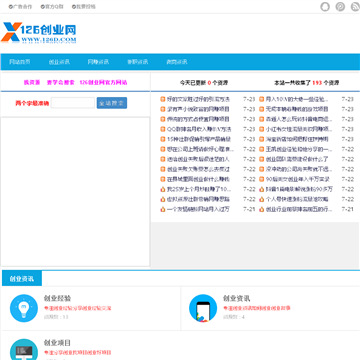360x360 pixels.
Task: Click orange icon beside 小红书 article
Action: point(262,129)
